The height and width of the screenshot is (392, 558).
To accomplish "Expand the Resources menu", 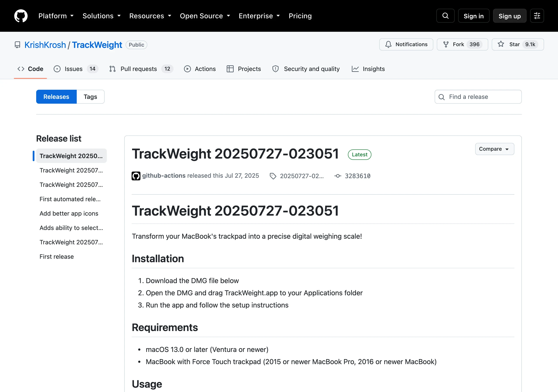I will click(150, 16).
